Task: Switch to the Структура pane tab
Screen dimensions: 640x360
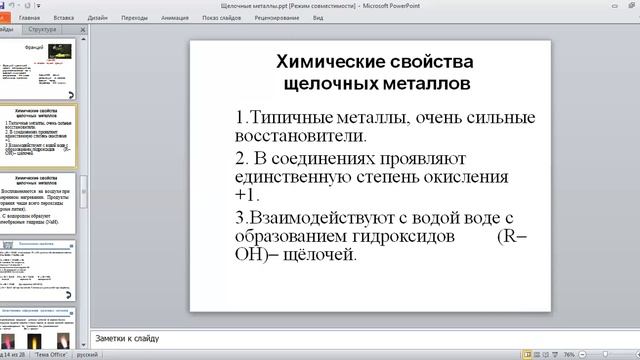Action: [x=42, y=29]
